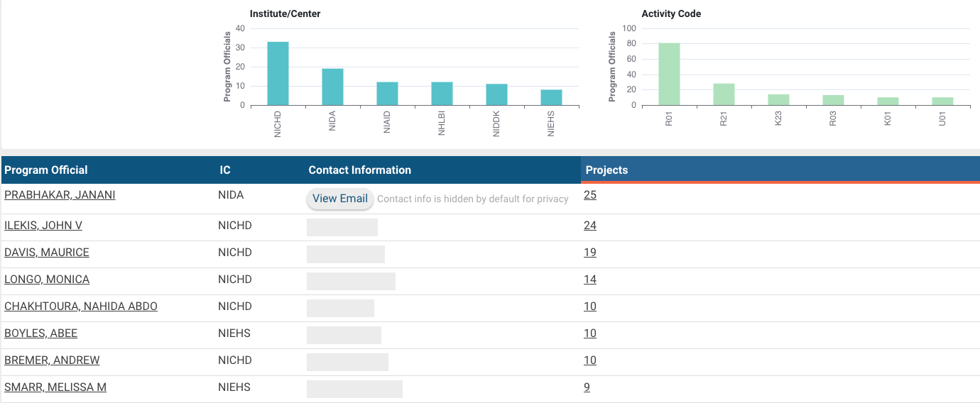Click the NICHD bar in Institute/Center chart
The width and height of the screenshot is (980, 403).
click(x=278, y=74)
